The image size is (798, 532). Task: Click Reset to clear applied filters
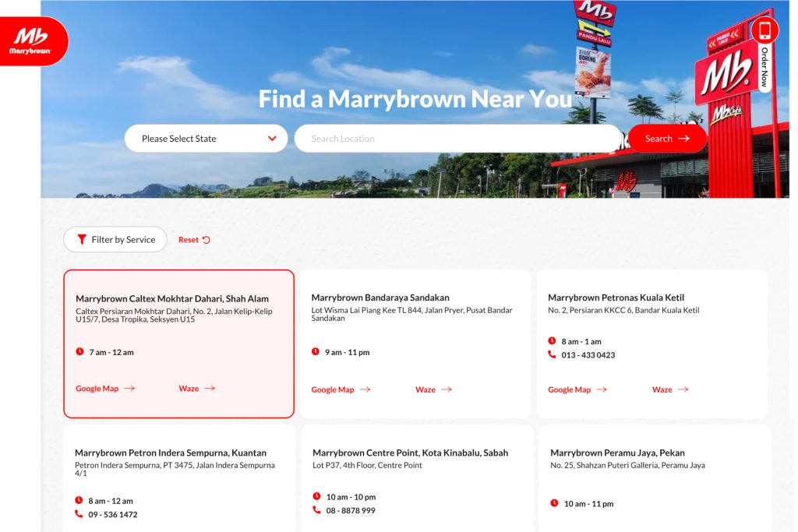189,239
